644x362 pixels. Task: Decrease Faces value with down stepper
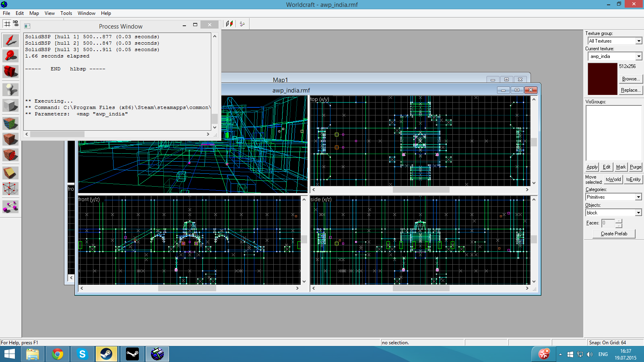point(619,225)
